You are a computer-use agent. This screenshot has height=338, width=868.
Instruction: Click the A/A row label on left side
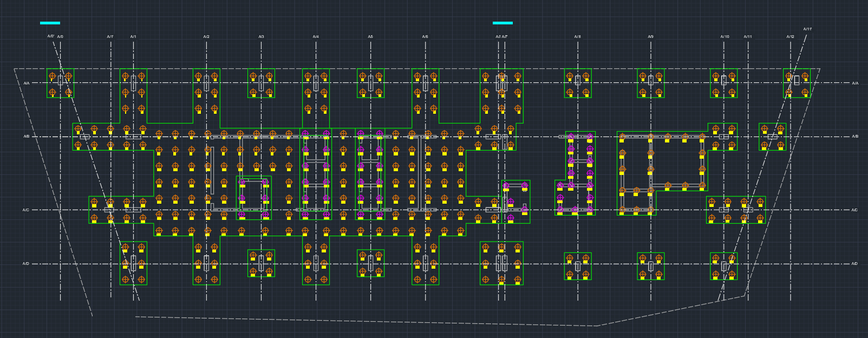27,83
